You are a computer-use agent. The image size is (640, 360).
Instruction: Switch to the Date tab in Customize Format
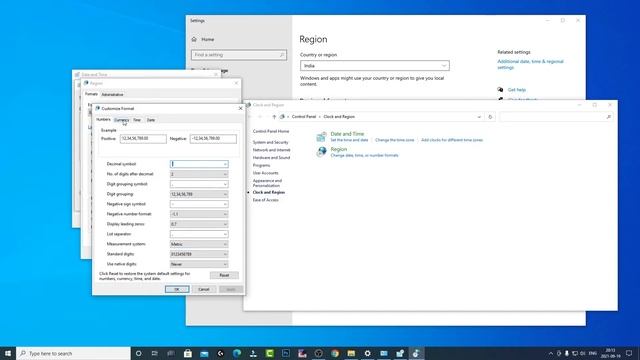pyautogui.click(x=151, y=120)
